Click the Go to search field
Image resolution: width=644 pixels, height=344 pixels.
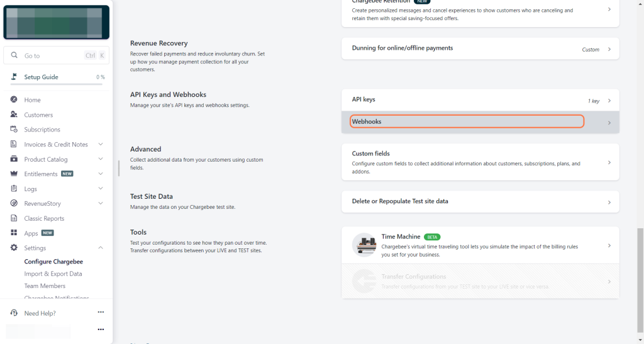(52, 55)
